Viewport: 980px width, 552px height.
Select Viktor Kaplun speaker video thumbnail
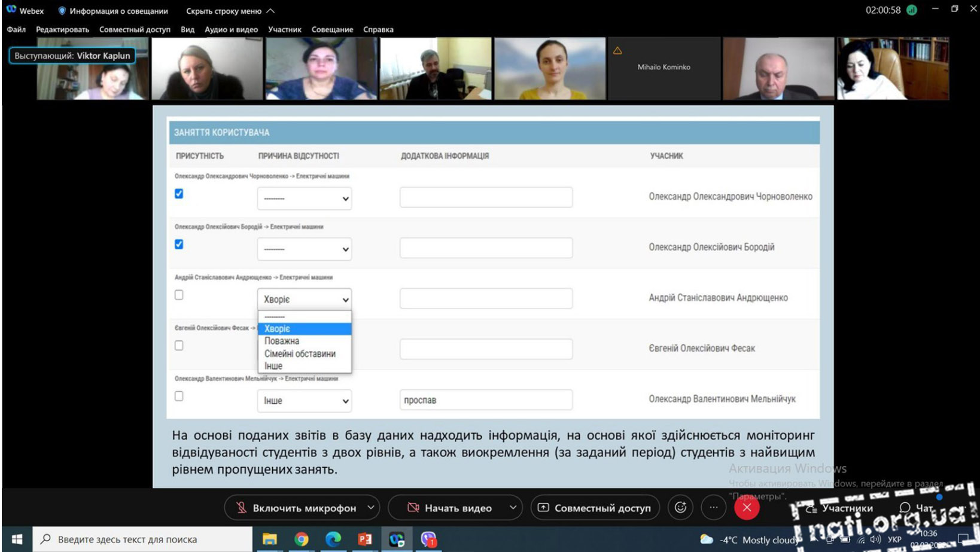pyautogui.click(x=92, y=68)
